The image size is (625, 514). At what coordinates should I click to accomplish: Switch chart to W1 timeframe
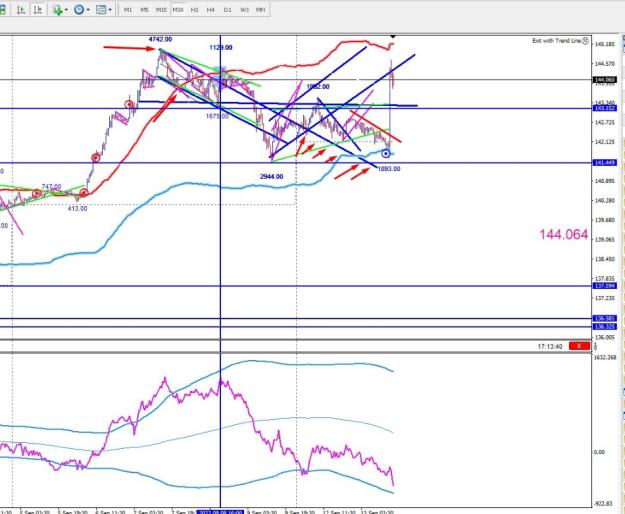coord(244,10)
